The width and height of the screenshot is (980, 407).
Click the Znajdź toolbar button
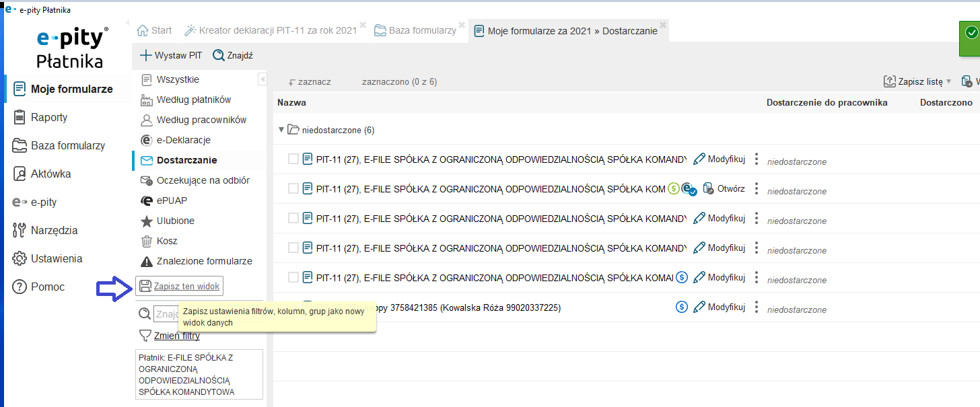pos(233,55)
